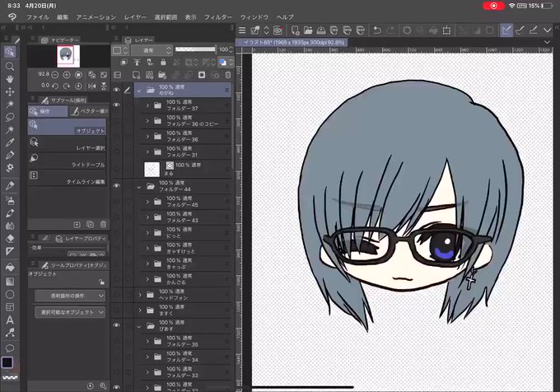Click the Clip Studio logo icon
The width and height of the screenshot is (560, 392).
[x=12, y=16]
